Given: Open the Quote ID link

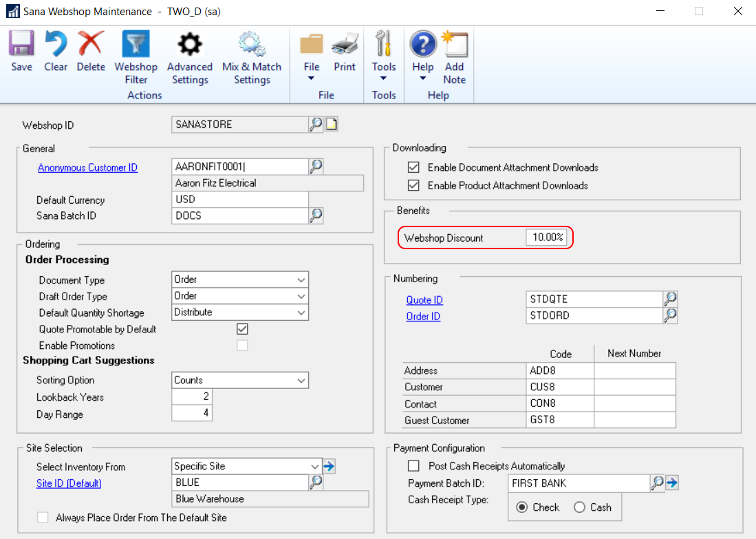Looking at the screenshot, I should tap(424, 300).
